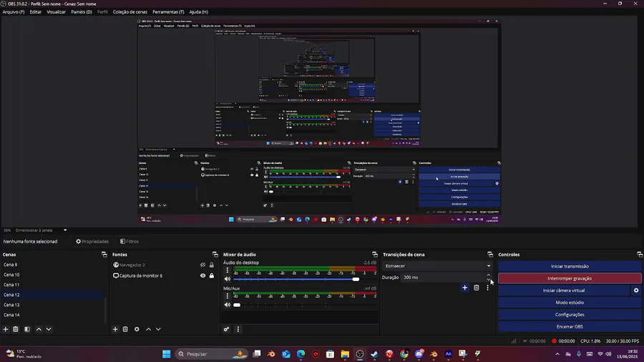Open the Ajuda (H) menu
The image size is (644, 362).
[x=198, y=12]
